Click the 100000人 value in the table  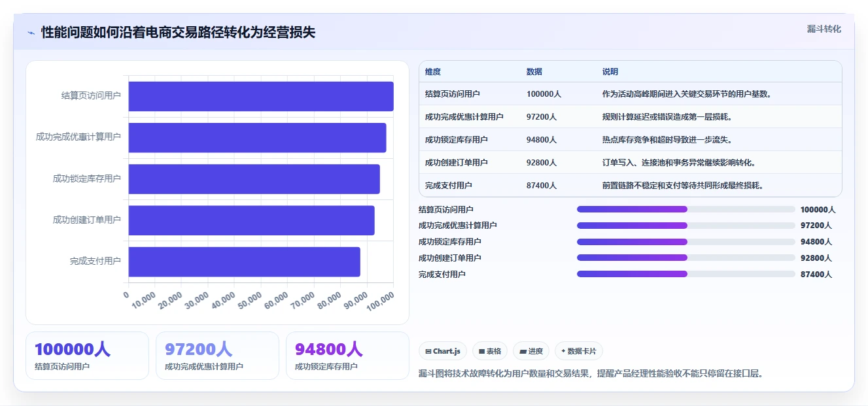(x=544, y=94)
